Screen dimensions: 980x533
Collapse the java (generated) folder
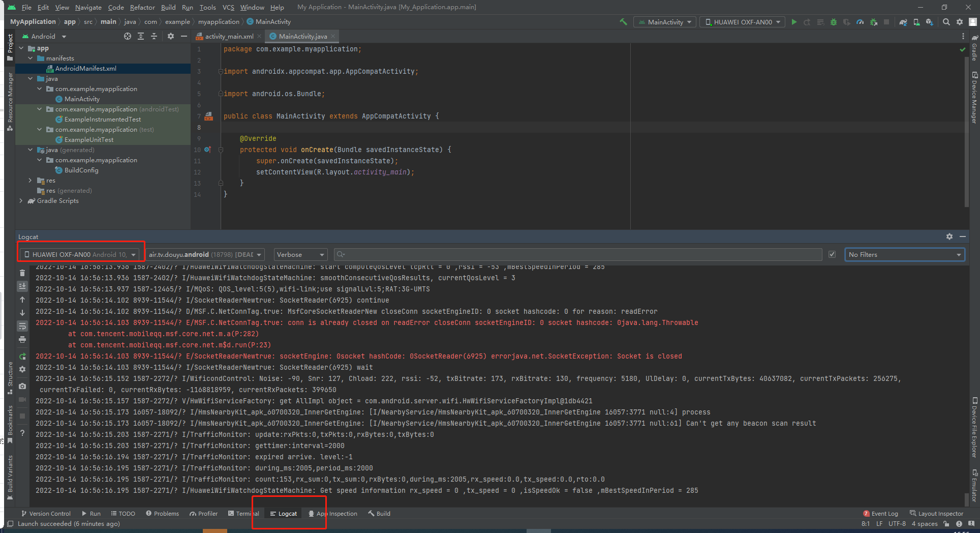(30, 150)
